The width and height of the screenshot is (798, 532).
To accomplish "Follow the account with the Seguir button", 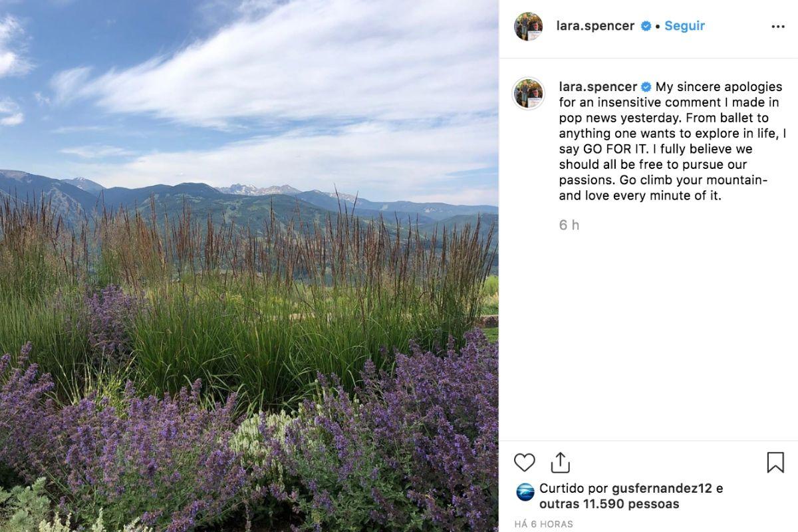I will pos(684,26).
